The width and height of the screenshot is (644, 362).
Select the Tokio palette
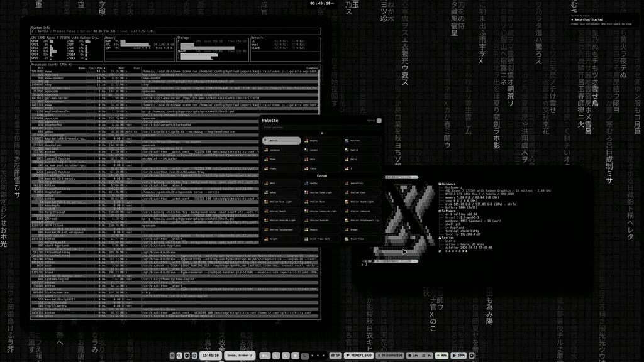(321, 168)
